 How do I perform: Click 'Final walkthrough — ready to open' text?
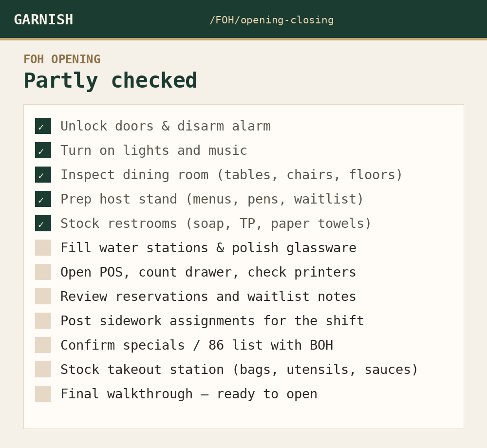189,393
